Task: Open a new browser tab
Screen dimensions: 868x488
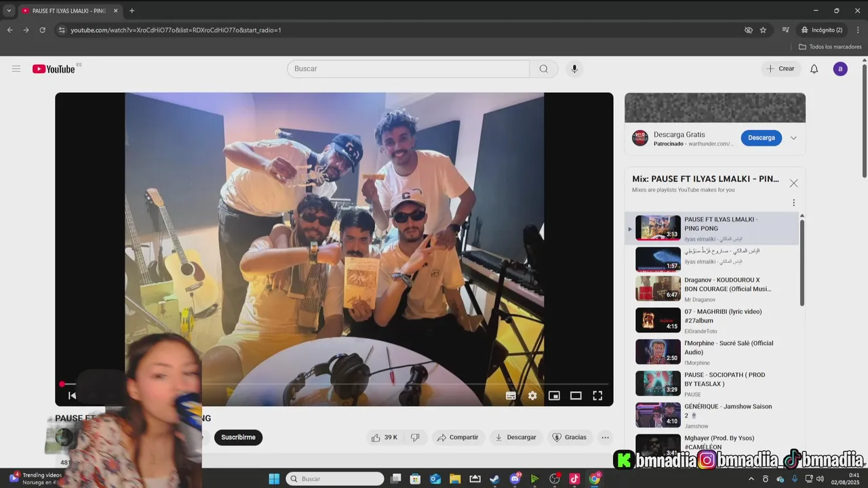Action: click(x=132, y=11)
